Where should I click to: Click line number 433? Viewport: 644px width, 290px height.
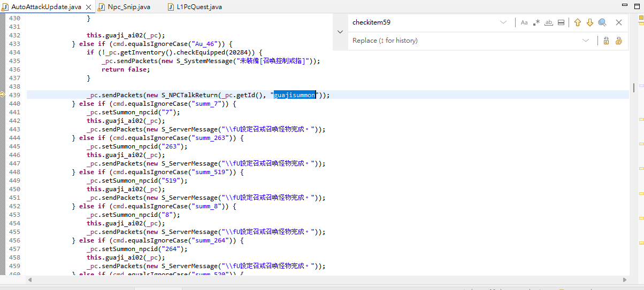coord(15,44)
